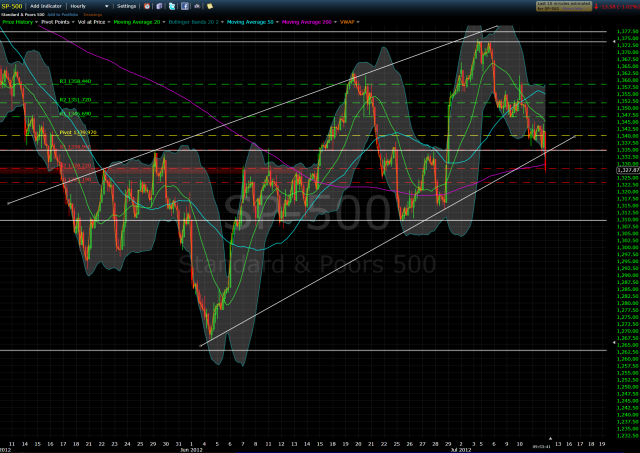Click the R3 1358.440 pivot label
Screen dimensions: 640x453
point(75,81)
